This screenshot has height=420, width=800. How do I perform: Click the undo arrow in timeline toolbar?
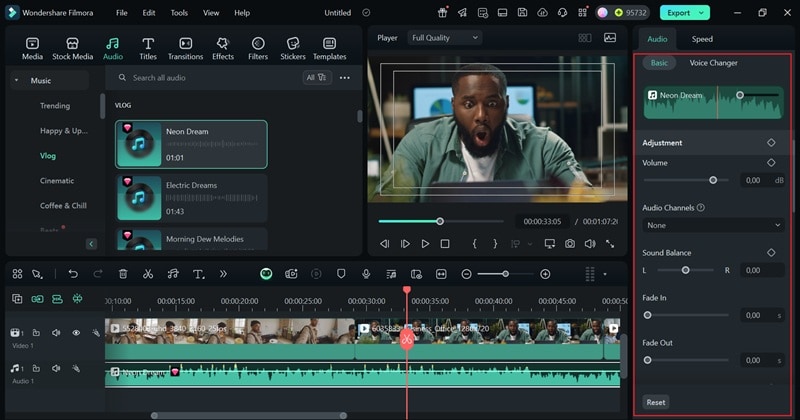[x=73, y=274]
